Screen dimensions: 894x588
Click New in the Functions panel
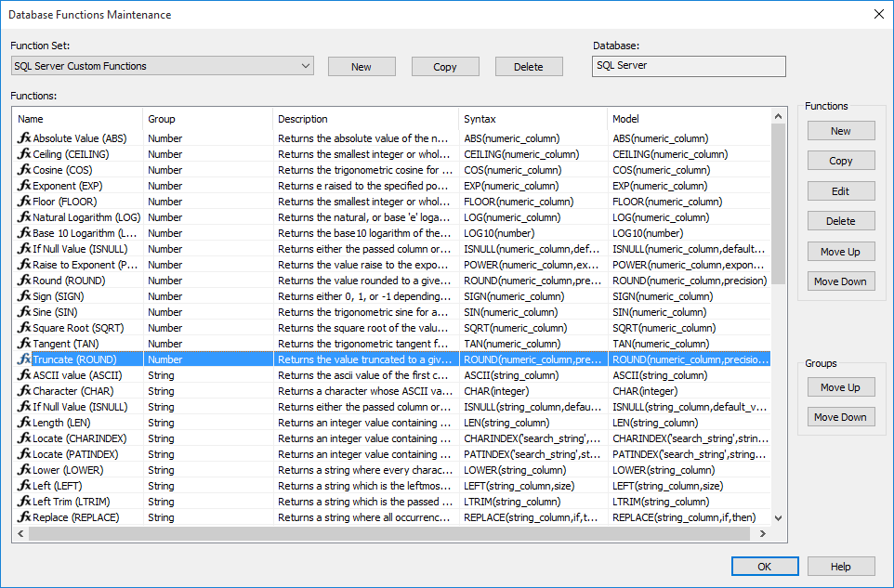pos(841,131)
